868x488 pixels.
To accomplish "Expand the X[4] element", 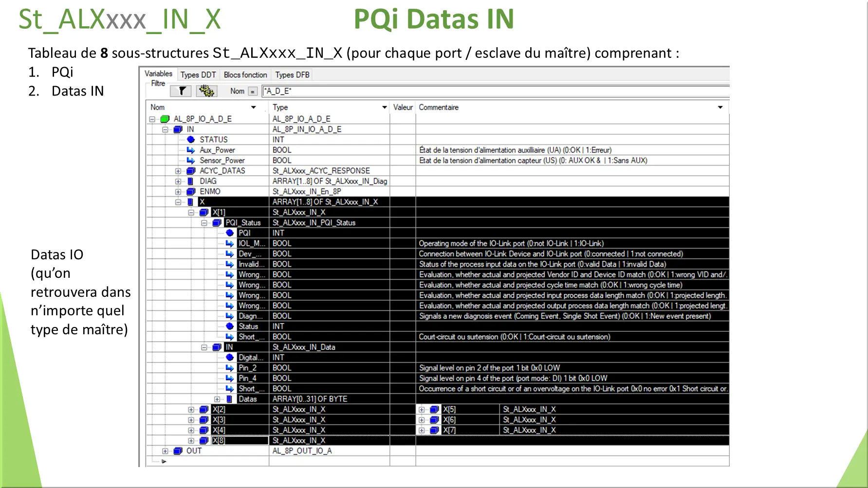I will coord(191,430).
